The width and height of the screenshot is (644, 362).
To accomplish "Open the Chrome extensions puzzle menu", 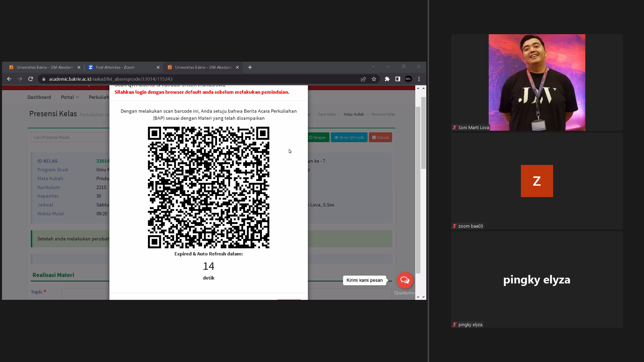I will tap(387, 79).
